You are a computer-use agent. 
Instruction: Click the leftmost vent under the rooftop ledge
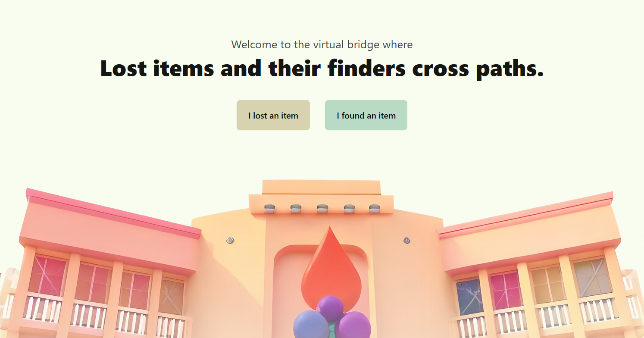tap(270, 209)
